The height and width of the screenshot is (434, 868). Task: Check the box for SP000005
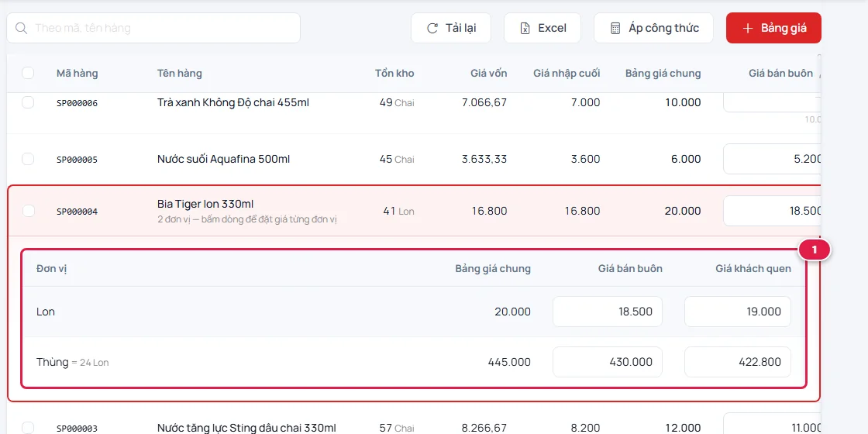click(x=28, y=160)
